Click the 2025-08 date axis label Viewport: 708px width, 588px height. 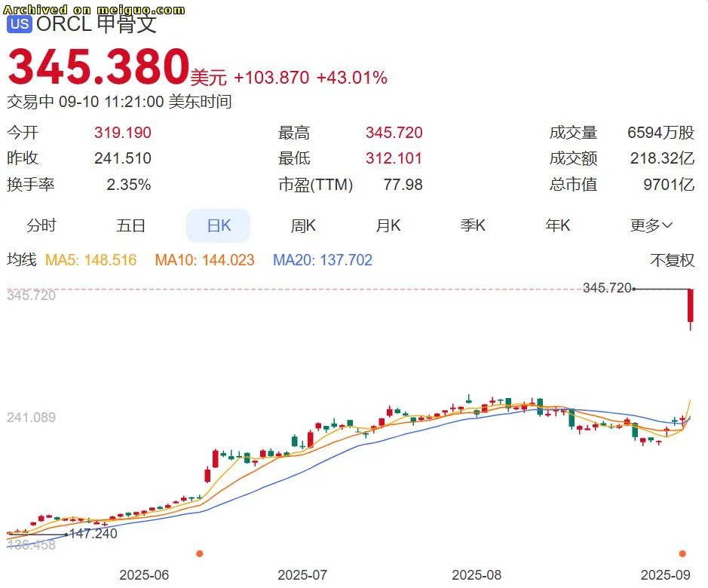pyautogui.click(x=477, y=575)
